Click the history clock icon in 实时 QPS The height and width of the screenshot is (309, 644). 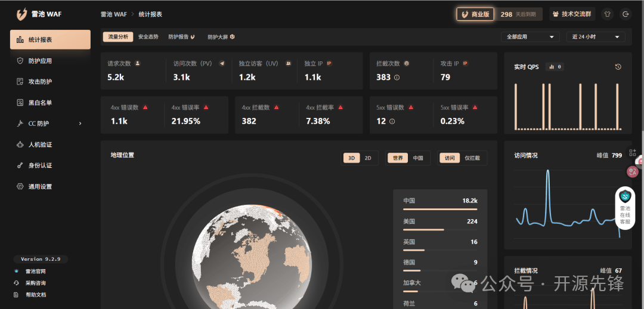pyautogui.click(x=618, y=67)
